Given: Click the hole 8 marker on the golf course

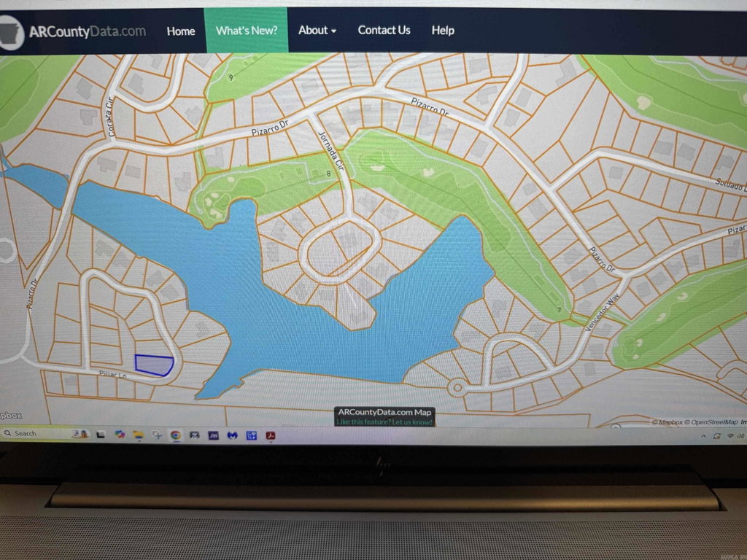Looking at the screenshot, I should (x=328, y=174).
